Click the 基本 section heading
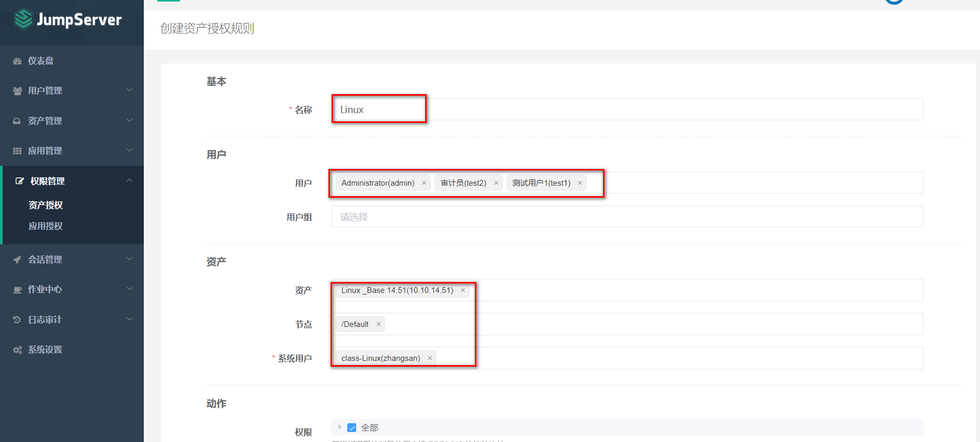Image resolution: width=980 pixels, height=442 pixels. (x=216, y=82)
